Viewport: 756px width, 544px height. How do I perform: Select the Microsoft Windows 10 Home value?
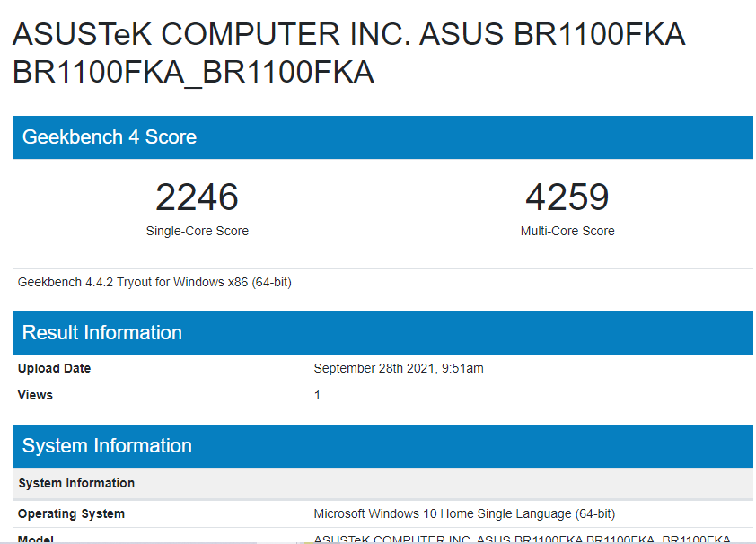point(463,513)
